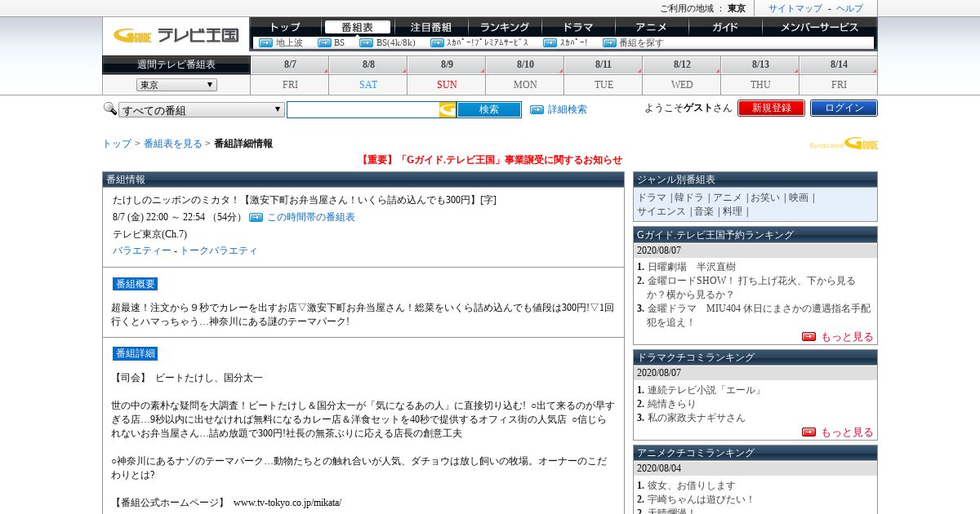
Task: Click the blue ログイン button
Action: coord(844,108)
